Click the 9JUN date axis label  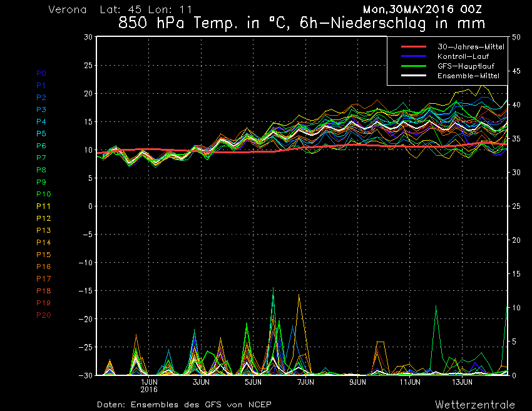point(358,382)
